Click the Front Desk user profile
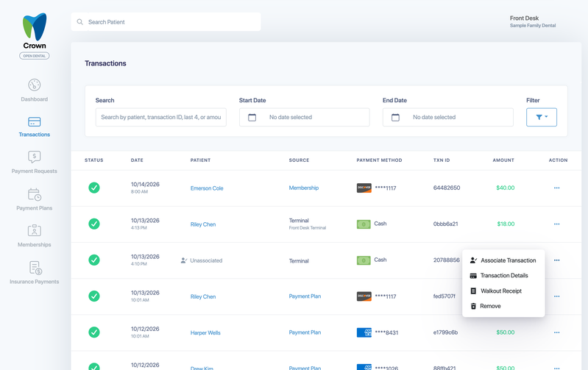This screenshot has height=370, width=588. [x=533, y=21]
